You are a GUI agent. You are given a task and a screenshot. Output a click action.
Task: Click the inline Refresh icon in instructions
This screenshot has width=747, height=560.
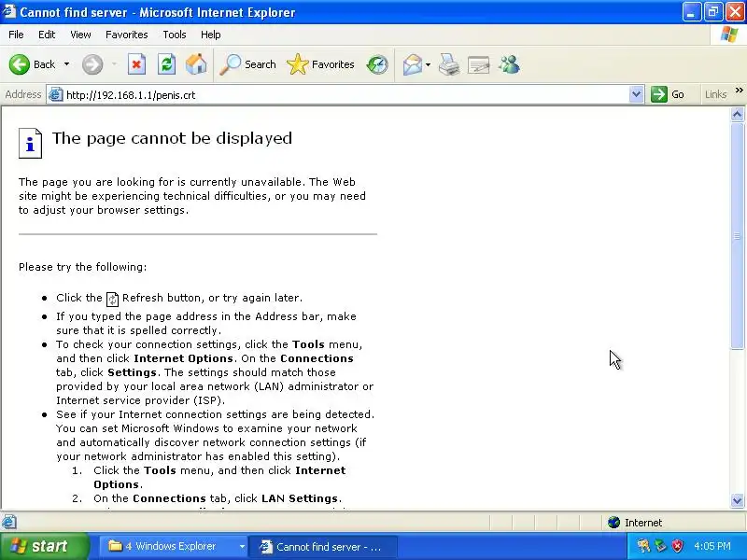point(112,299)
